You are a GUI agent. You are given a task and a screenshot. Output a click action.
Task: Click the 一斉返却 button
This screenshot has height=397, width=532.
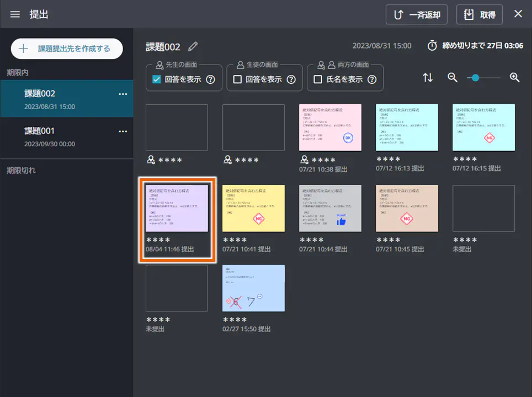click(416, 15)
